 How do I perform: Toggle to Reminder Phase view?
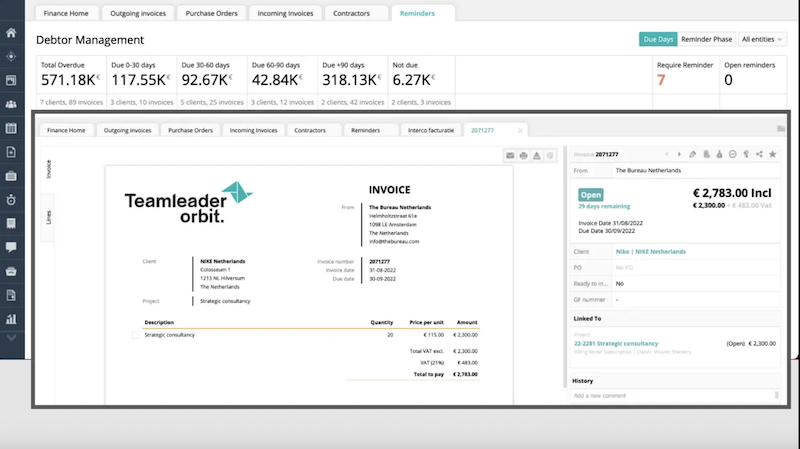707,39
